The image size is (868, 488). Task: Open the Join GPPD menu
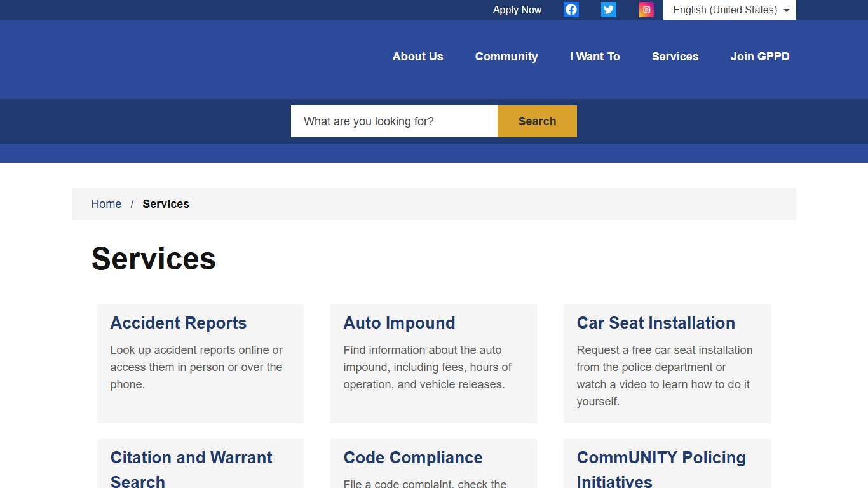[x=761, y=57]
